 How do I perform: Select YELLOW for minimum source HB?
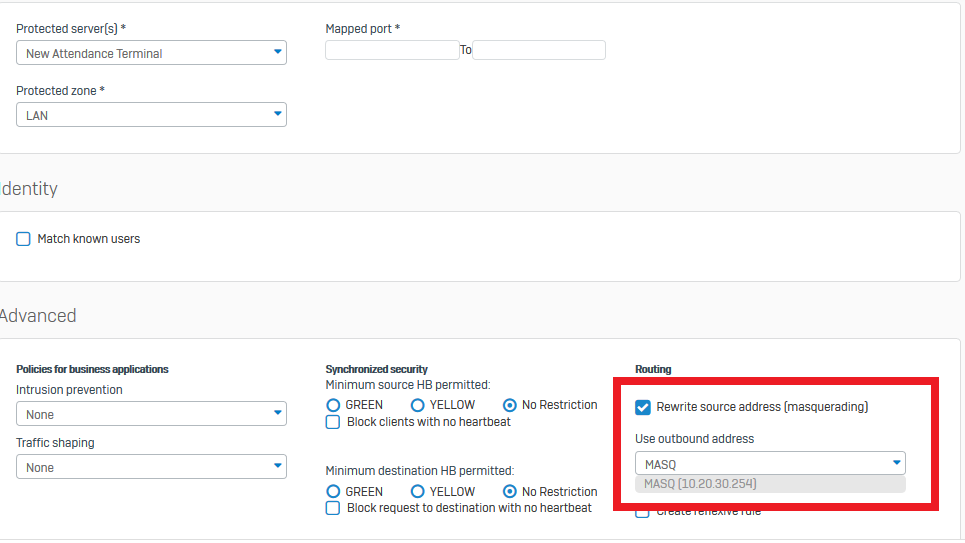click(x=418, y=405)
